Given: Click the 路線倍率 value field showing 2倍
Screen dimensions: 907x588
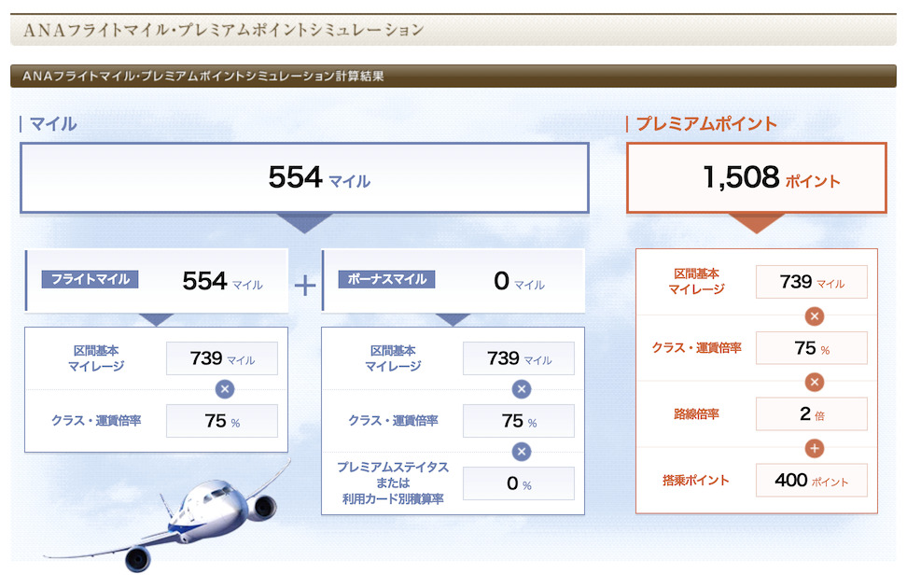Looking at the screenshot, I should [x=811, y=414].
